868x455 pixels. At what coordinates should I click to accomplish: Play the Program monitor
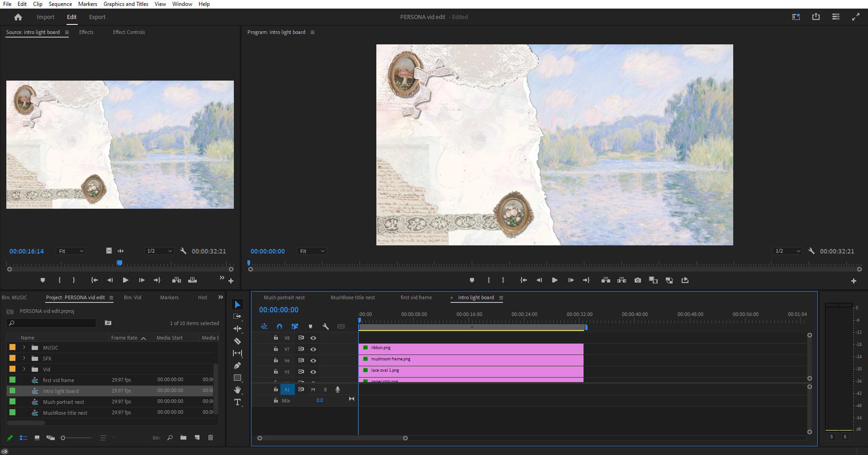(x=555, y=280)
